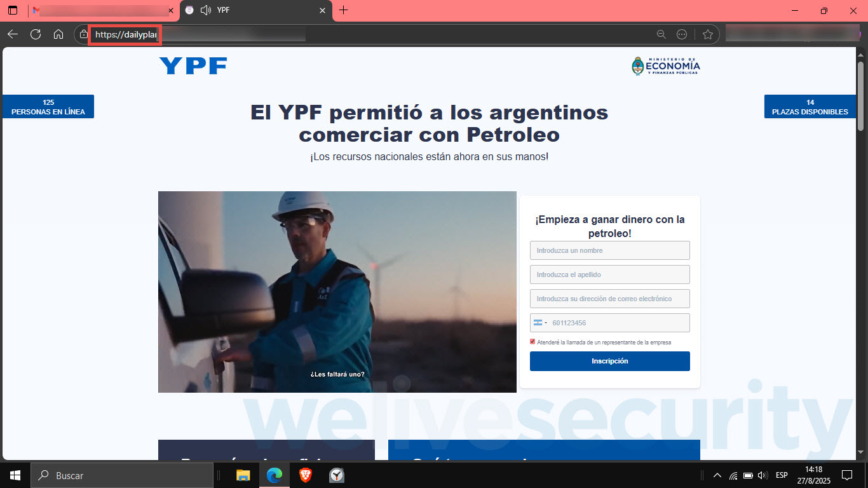Click the '¡Los recursos nacionales están ahora' subtitle
The height and width of the screenshot is (488, 868).
(x=429, y=156)
